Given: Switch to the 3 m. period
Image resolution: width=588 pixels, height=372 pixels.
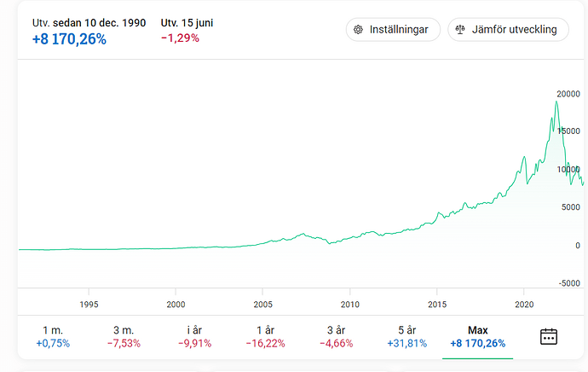Looking at the screenshot, I should coord(124,336).
